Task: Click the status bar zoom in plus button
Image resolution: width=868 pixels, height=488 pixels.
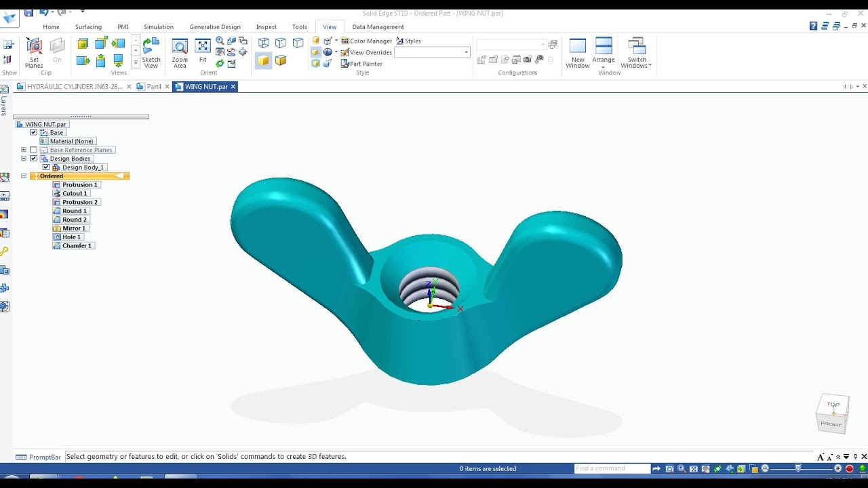Action: pos(838,469)
